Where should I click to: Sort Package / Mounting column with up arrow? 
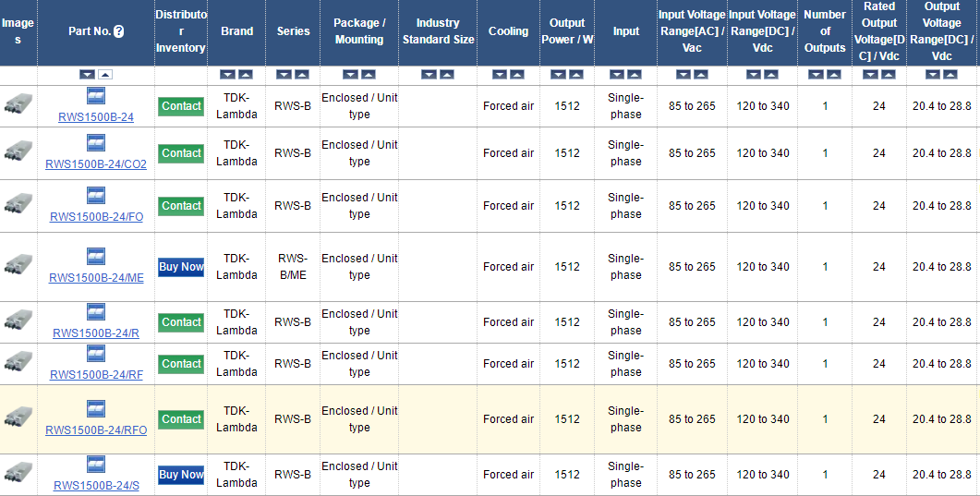click(x=369, y=74)
